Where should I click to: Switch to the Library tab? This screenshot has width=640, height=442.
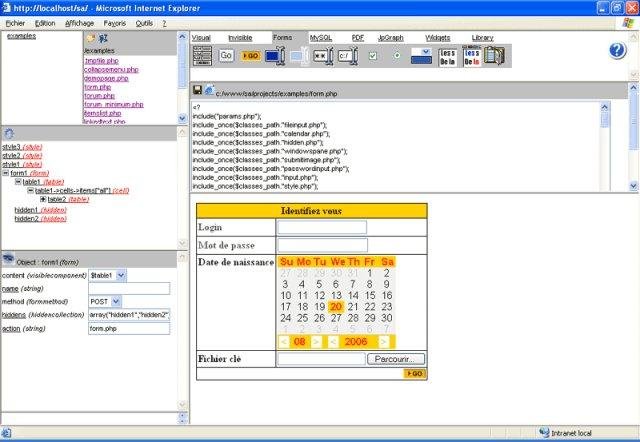point(482,38)
